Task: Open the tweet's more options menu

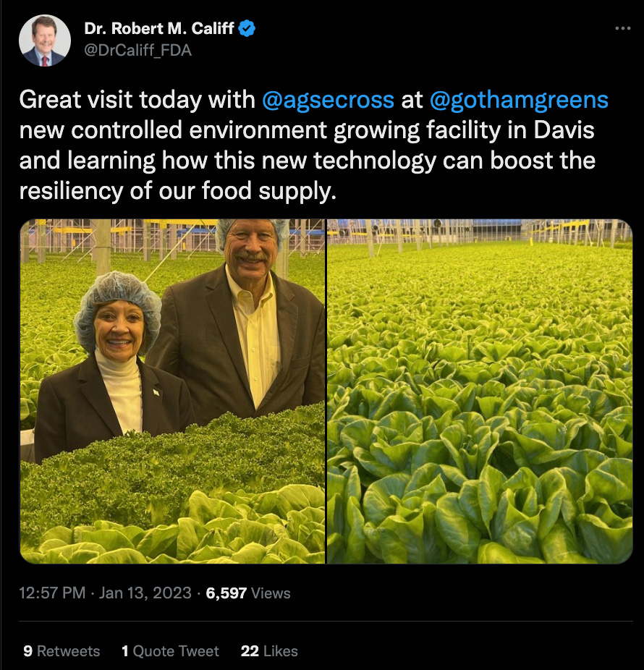Action: pos(622,28)
